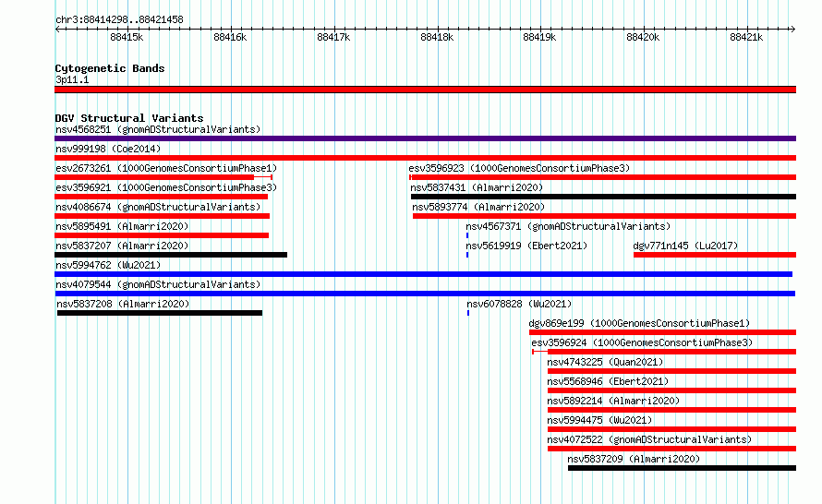Click the 88420k ruler tick label

(x=643, y=37)
